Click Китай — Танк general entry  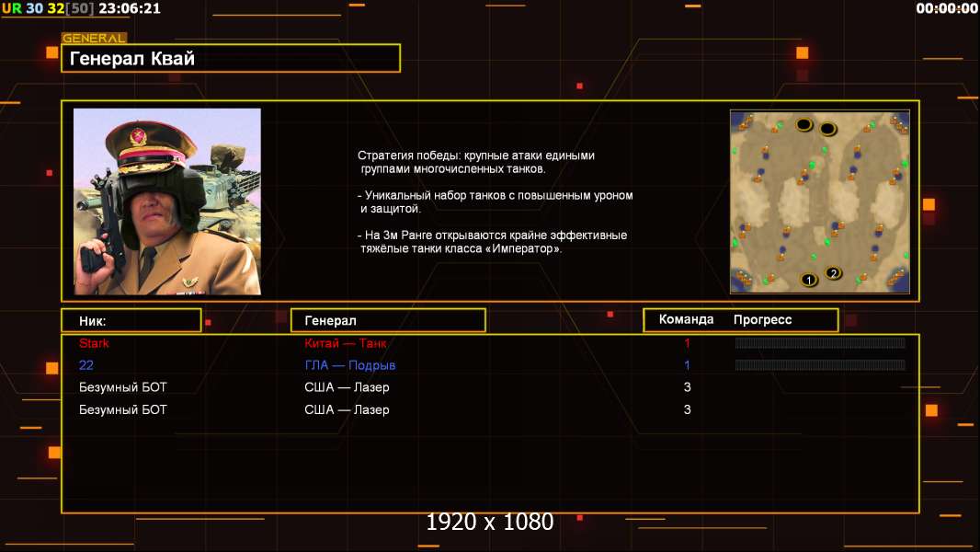345,343
